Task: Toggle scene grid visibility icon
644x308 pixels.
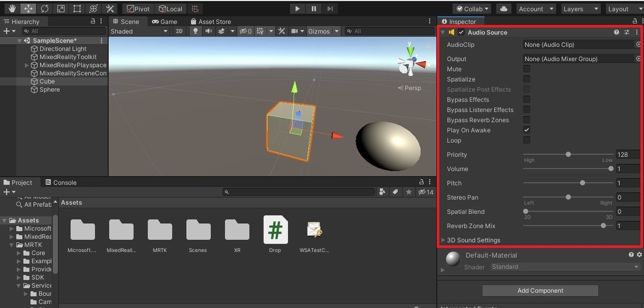Action: (x=260, y=31)
